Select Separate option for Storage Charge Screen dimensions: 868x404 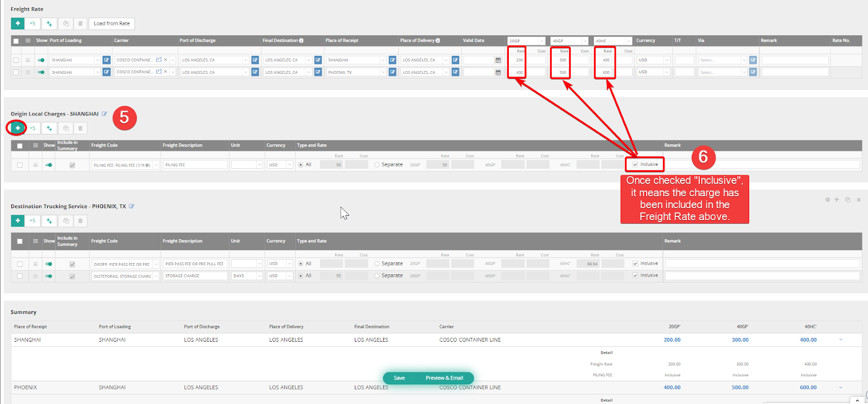pyautogui.click(x=377, y=275)
